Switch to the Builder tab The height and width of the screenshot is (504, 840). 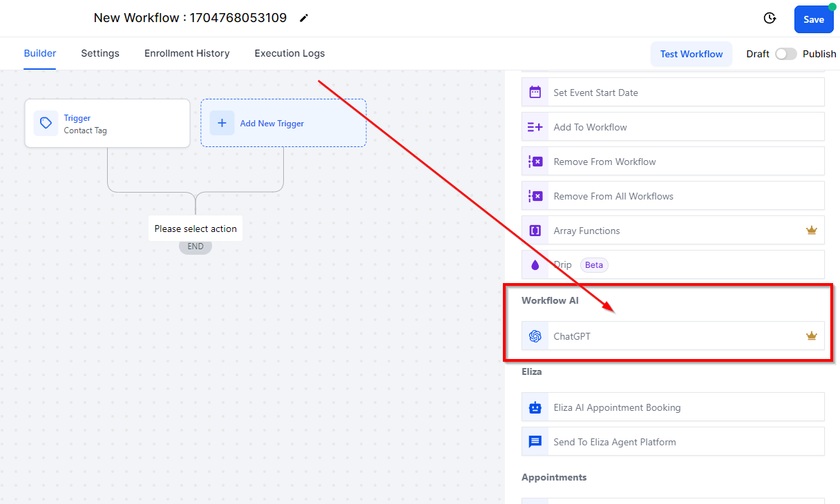40,53
